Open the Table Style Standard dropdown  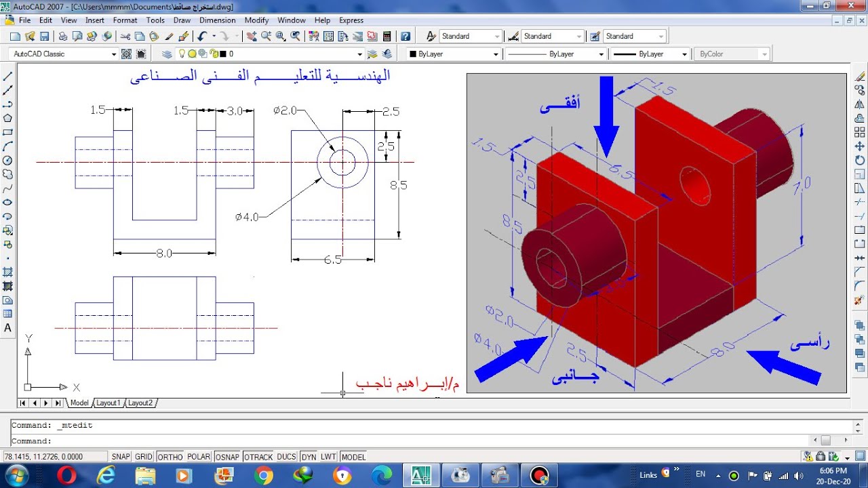635,36
